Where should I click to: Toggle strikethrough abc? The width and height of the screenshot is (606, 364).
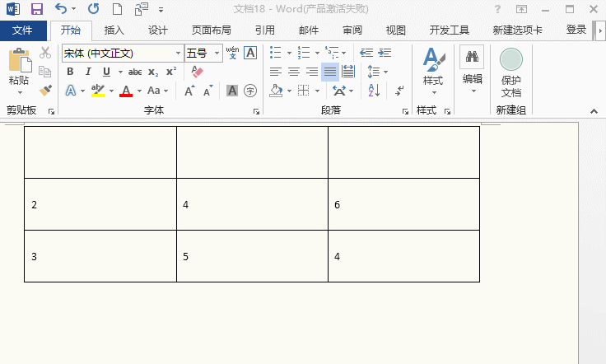tap(135, 72)
